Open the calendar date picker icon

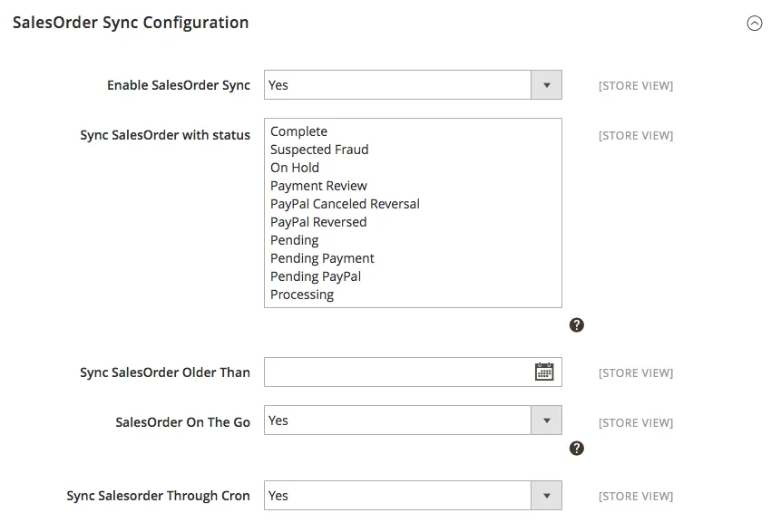click(544, 372)
